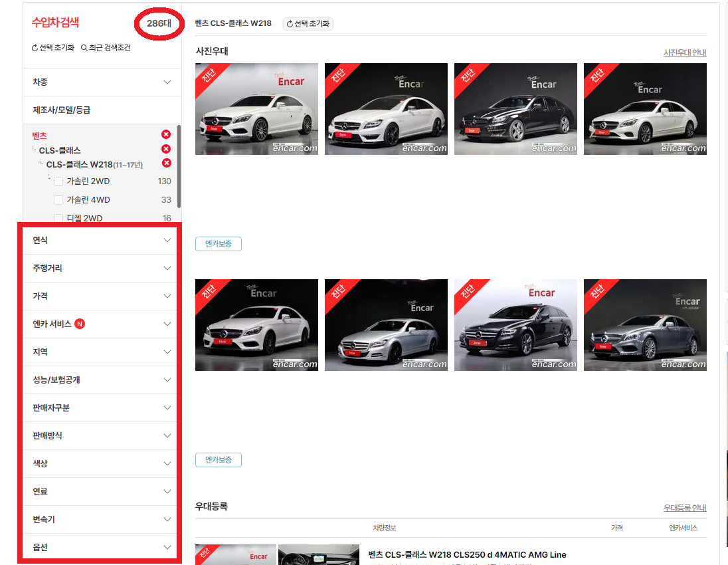The image size is (728, 565).
Task: Open the CLS250 d 4MATIC AMG Line listing
Action: [x=467, y=555]
